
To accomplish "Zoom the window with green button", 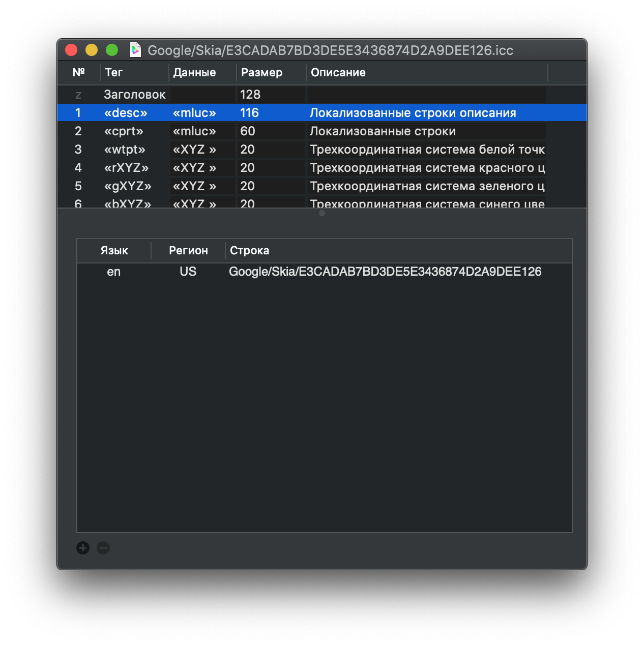I will 112,50.
